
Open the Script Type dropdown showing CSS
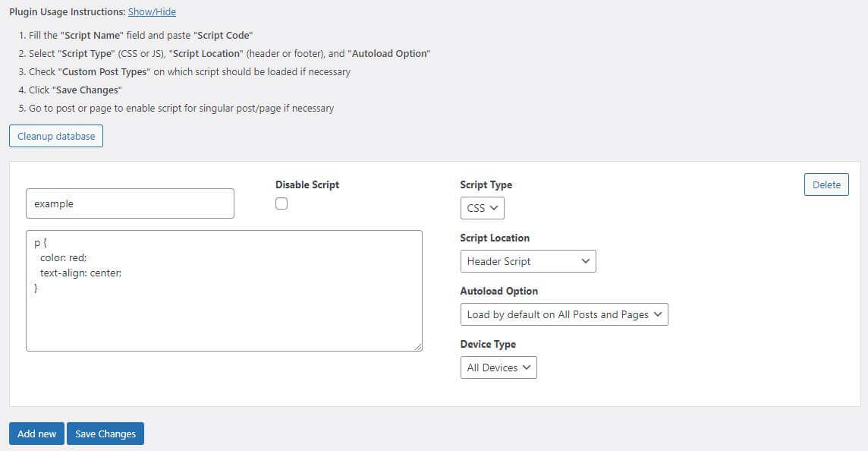pos(482,208)
